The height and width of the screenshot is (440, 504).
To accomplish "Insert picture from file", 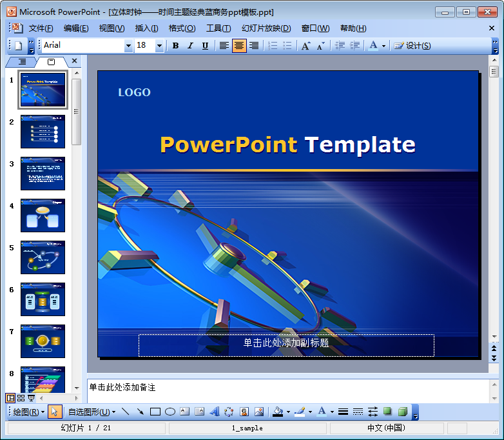I will pyautogui.click(x=258, y=412).
